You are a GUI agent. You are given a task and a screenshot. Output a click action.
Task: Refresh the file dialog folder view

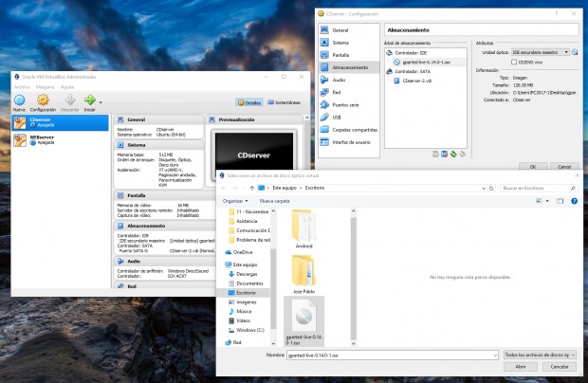click(x=491, y=188)
